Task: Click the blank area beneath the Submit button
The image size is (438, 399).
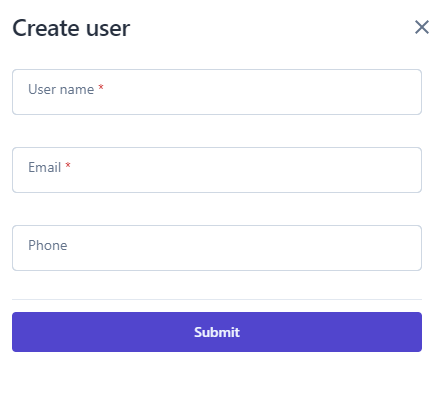Action: click(217, 375)
